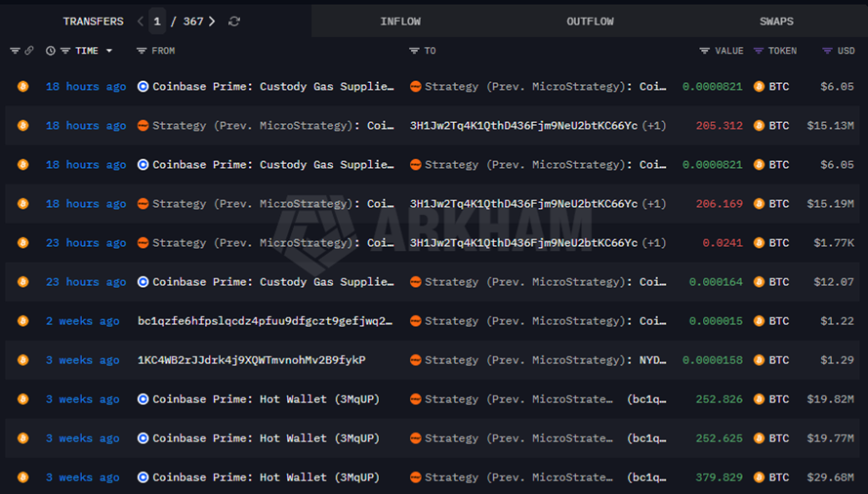This screenshot has width=868, height=494.
Task: Filter by TO column
Action: pos(414,51)
